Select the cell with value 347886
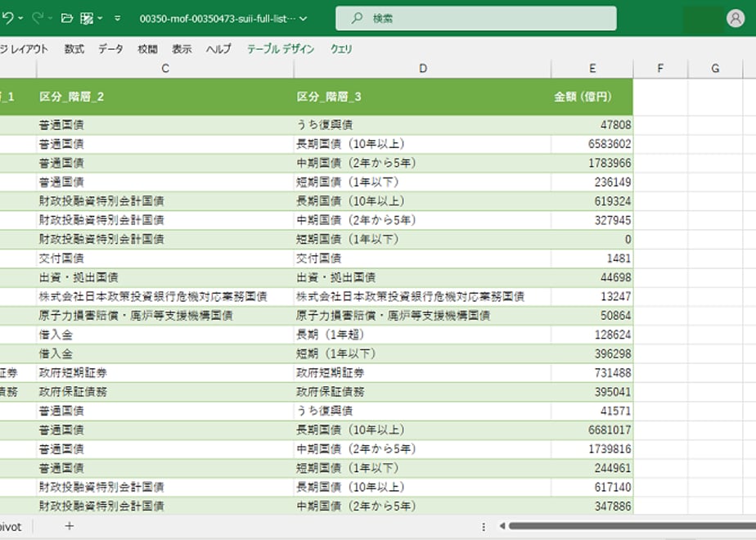Image resolution: width=756 pixels, height=540 pixels. pos(592,506)
